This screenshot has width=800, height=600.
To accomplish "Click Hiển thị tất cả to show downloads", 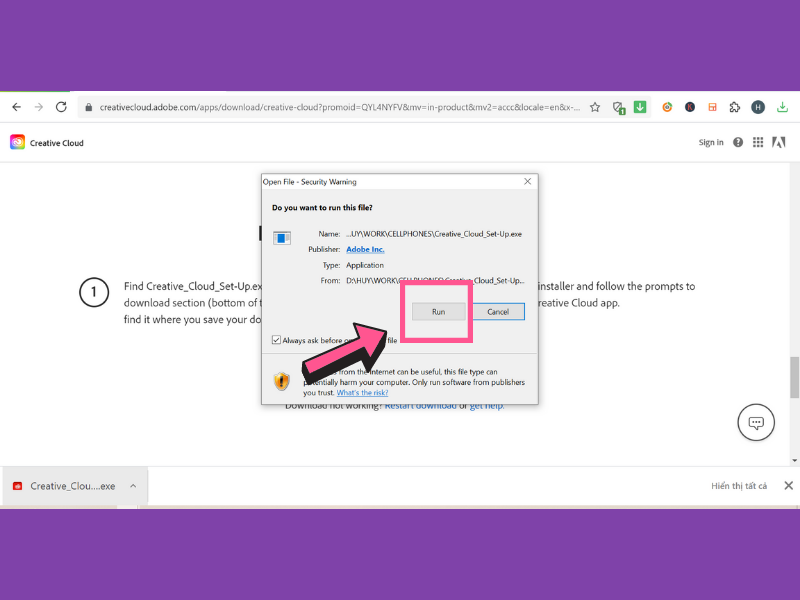I will tap(739, 486).
